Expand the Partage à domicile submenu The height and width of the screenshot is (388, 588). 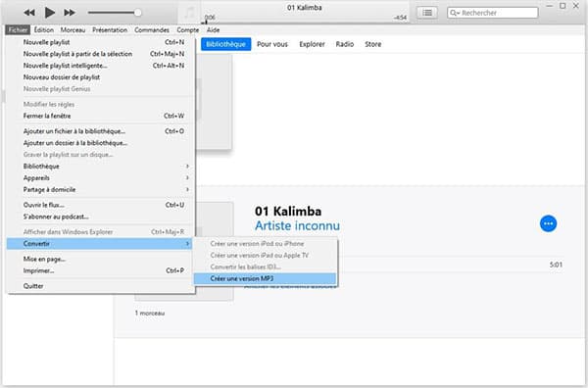click(101, 189)
